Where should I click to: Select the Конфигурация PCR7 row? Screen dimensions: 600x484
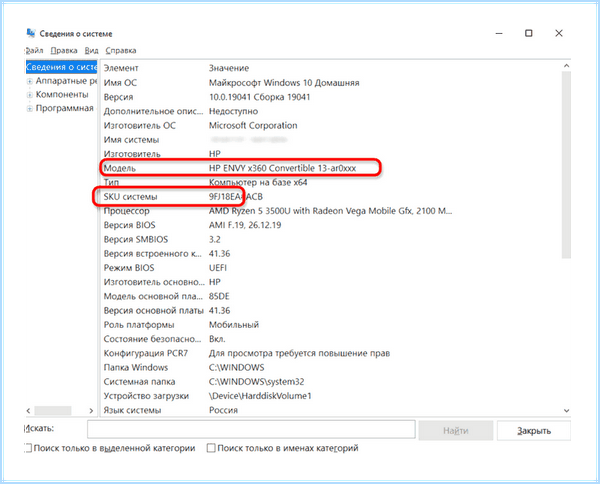[x=331, y=353]
